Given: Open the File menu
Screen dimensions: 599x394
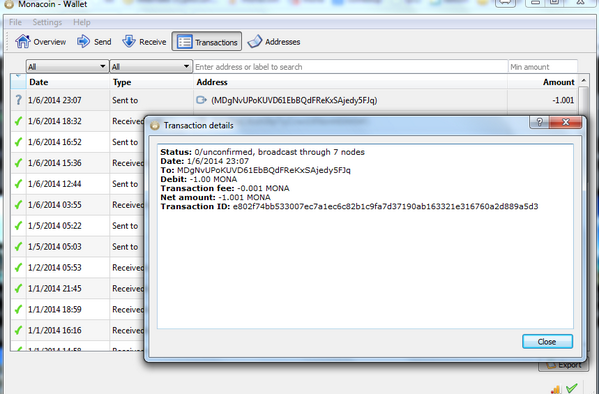Looking at the screenshot, I should pos(15,22).
